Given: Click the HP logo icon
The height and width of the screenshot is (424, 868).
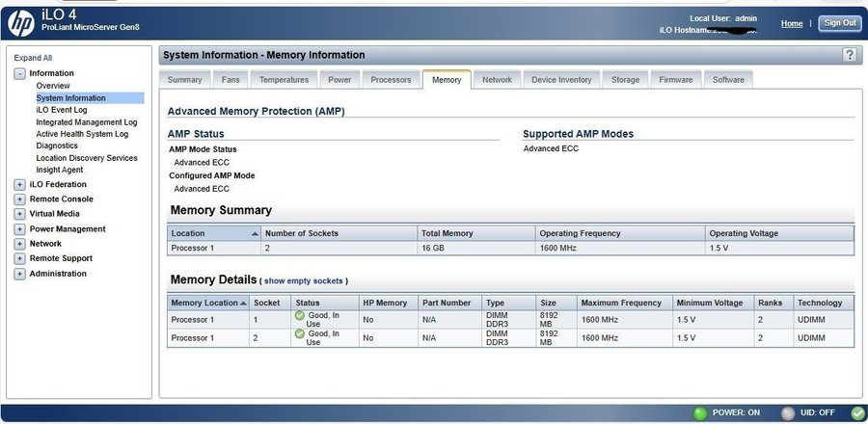Looking at the screenshot, I should (x=19, y=20).
